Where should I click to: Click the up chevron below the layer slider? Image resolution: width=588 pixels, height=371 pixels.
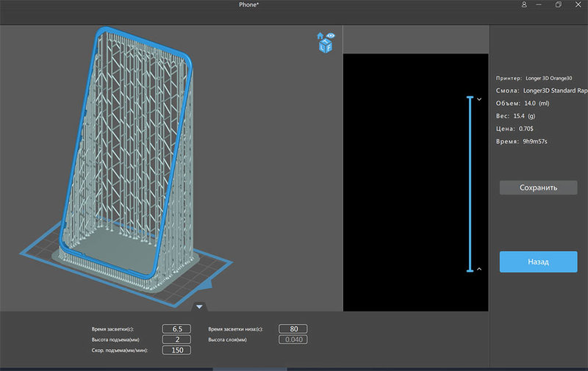coord(479,269)
